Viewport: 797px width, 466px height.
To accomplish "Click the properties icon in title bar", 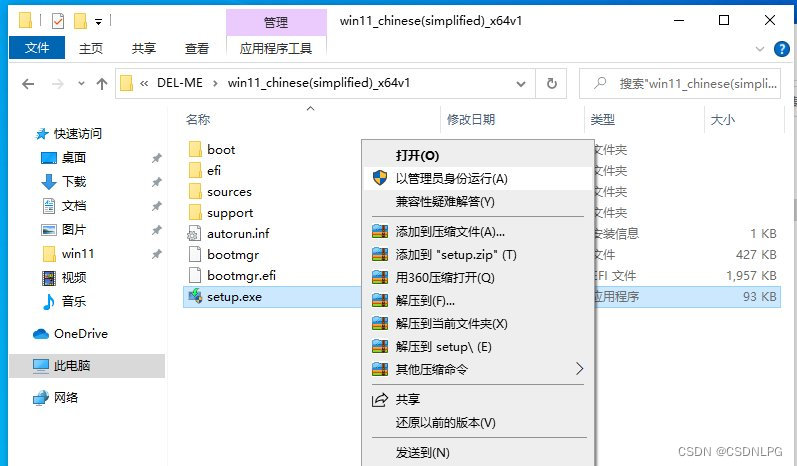I will [x=58, y=21].
